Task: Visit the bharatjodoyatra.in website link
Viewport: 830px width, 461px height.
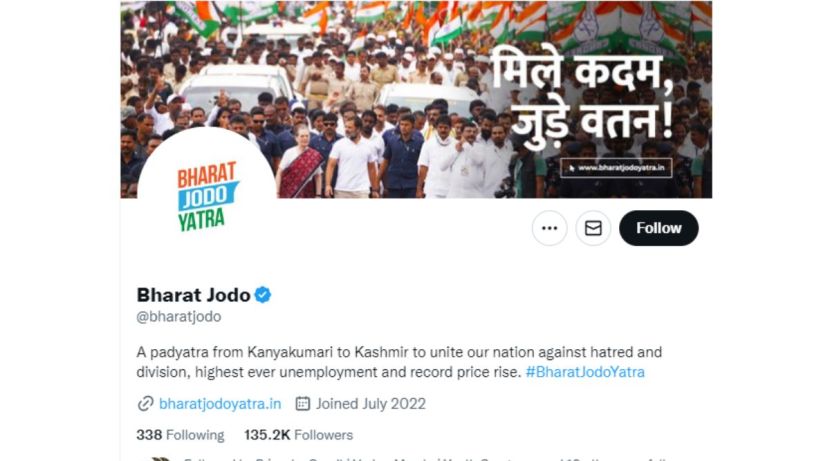Action: pyautogui.click(x=220, y=404)
